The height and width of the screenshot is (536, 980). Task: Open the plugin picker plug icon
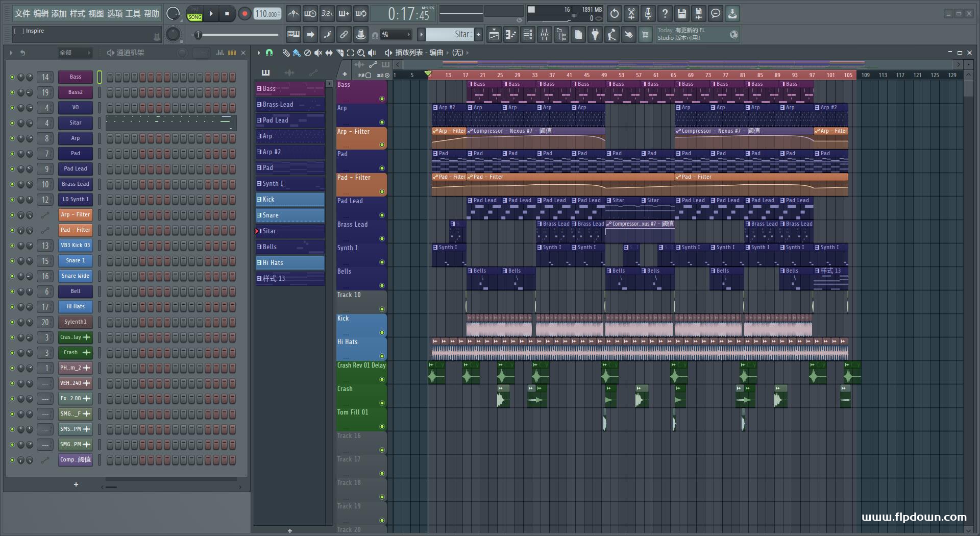click(595, 35)
